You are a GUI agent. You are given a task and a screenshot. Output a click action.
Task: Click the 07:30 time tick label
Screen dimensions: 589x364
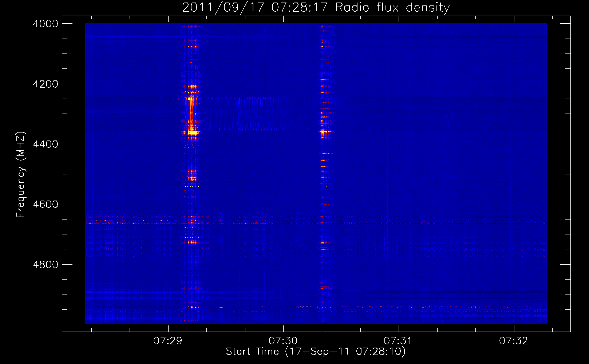[283, 341]
